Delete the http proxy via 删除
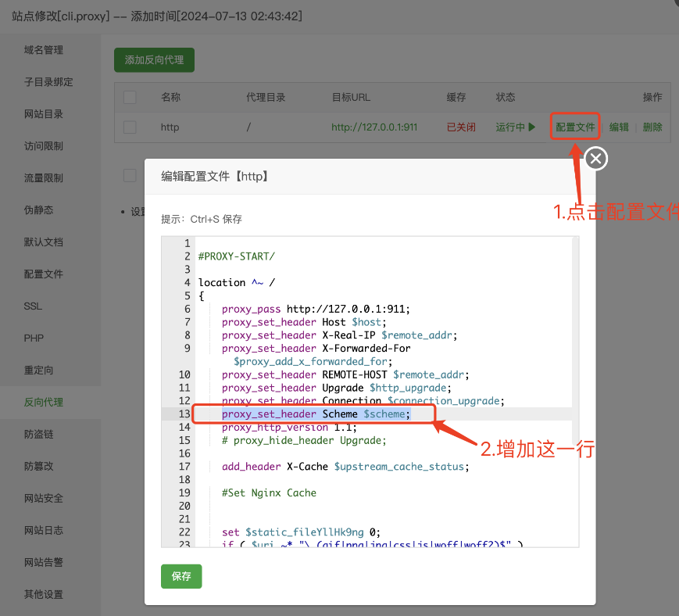Viewport: 679px width, 616px height. coord(652,127)
